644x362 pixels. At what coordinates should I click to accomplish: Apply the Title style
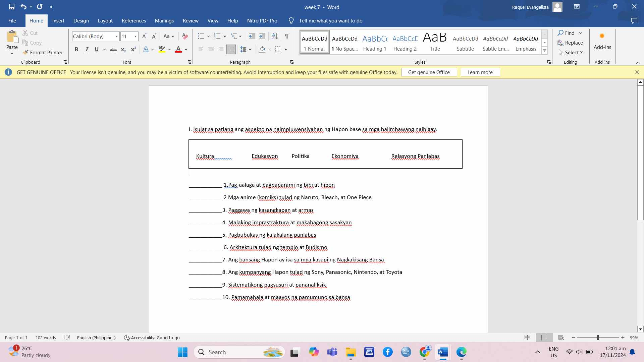point(435,42)
